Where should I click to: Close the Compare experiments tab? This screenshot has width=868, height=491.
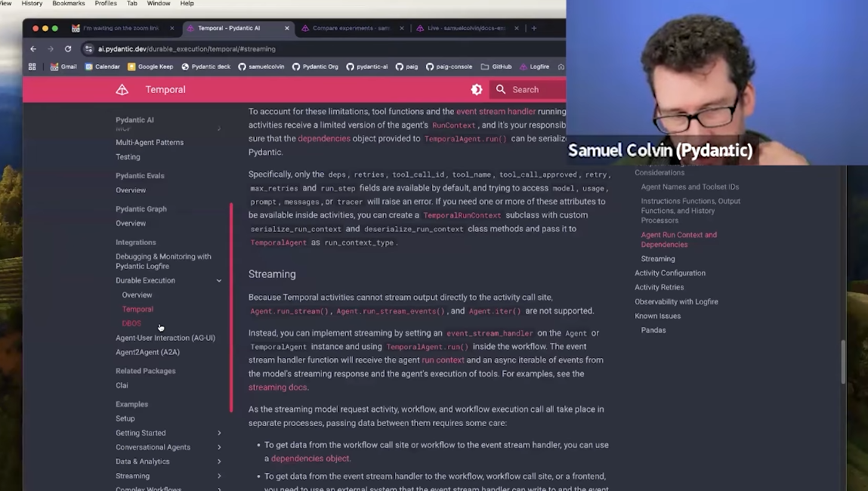[401, 28]
